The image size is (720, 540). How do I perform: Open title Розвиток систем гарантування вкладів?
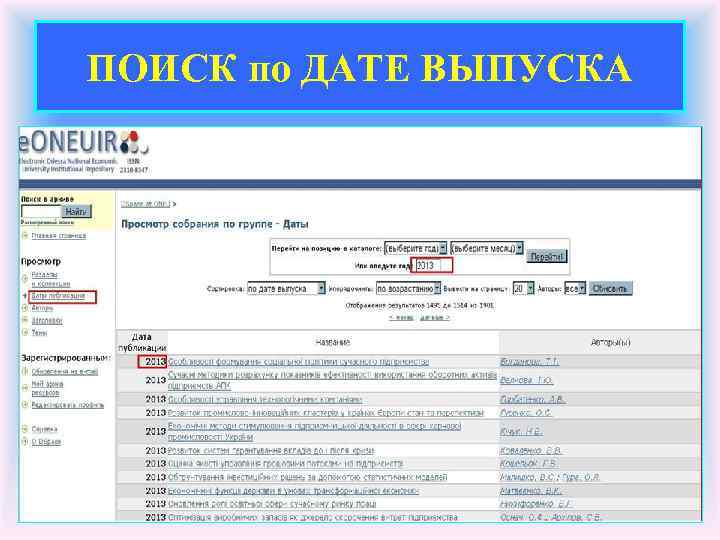(271, 450)
